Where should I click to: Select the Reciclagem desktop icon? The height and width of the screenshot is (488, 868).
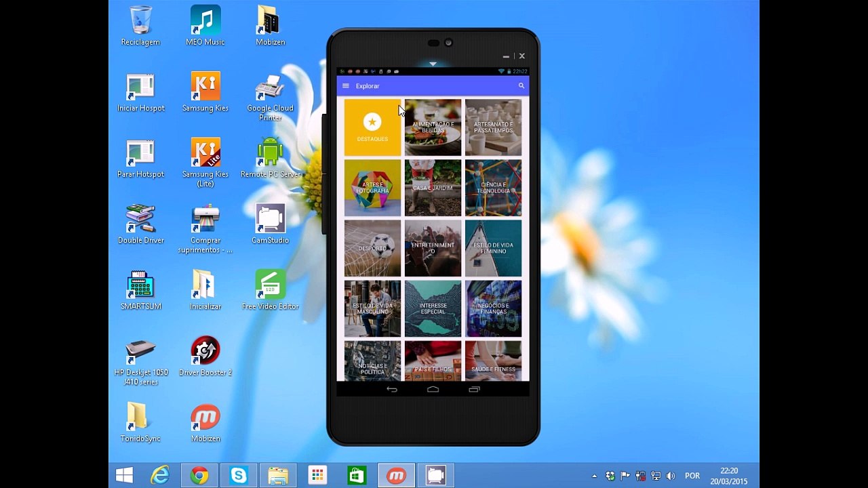point(140,26)
